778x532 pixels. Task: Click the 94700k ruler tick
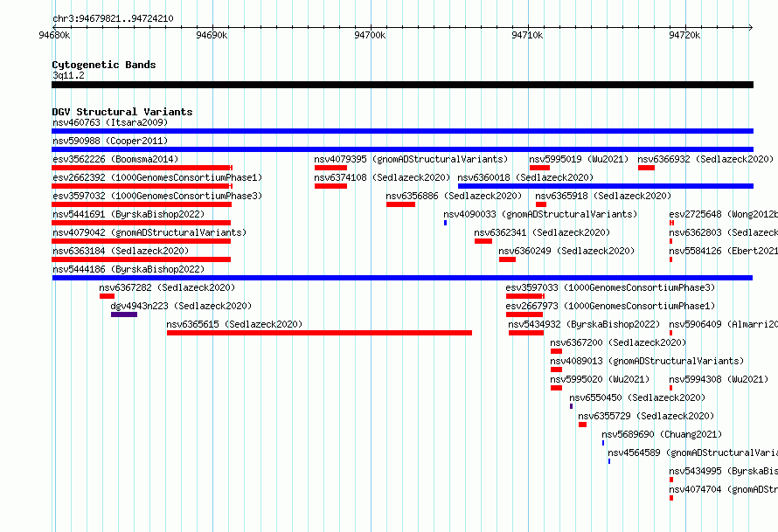tap(370, 35)
